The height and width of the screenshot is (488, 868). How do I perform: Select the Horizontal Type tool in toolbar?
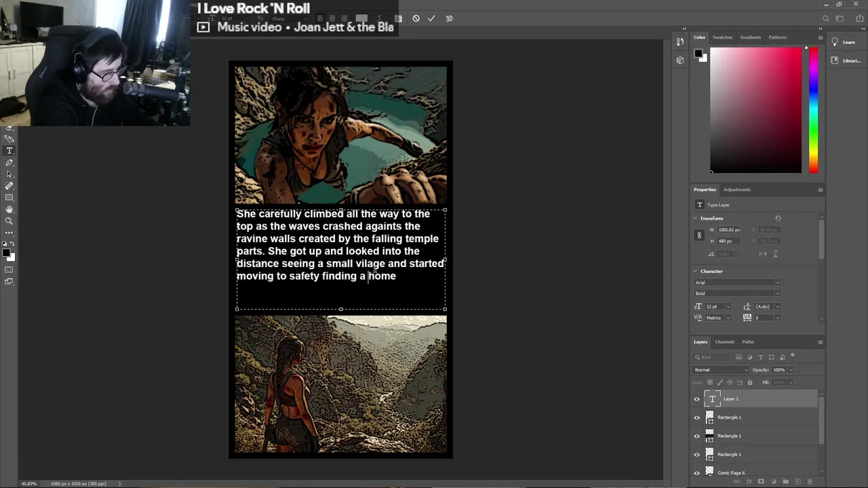(x=9, y=150)
